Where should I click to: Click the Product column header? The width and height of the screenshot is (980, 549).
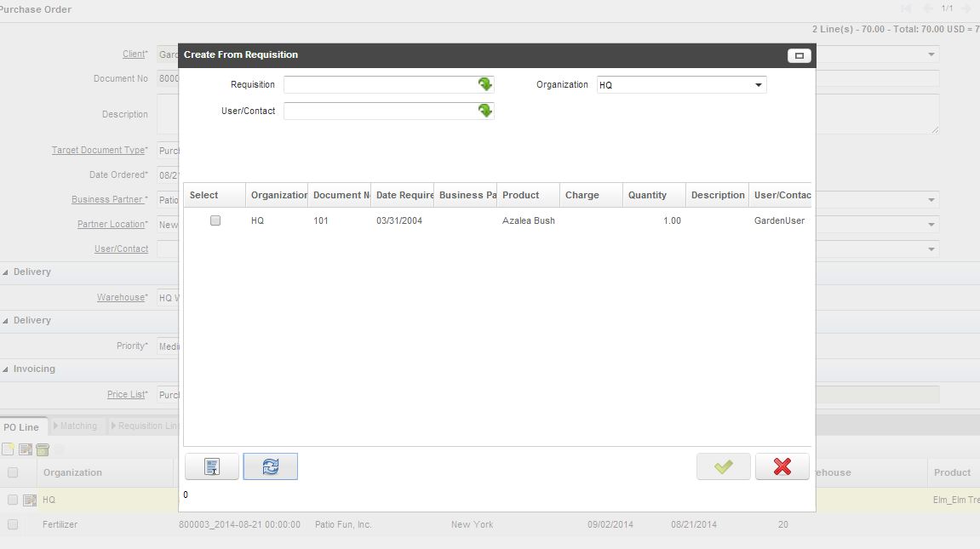(x=520, y=195)
